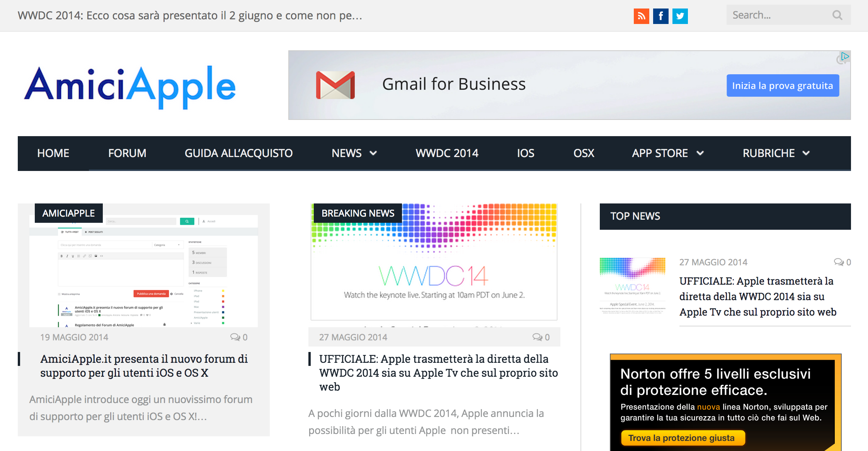Image resolution: width=868 pixels, height=451 pixels.
Task: Click the Gmail envelope logo in ad
Action: point(335,85)
